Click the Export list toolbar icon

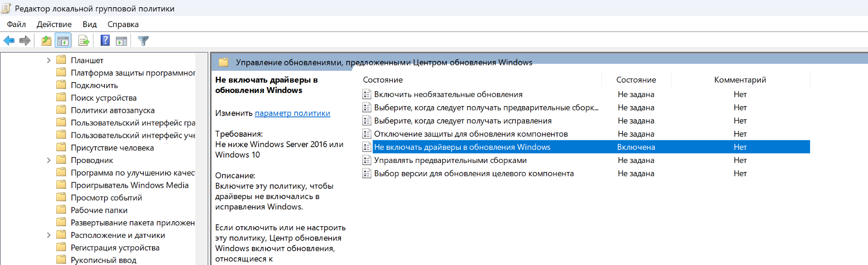click(x=84, y=41)
